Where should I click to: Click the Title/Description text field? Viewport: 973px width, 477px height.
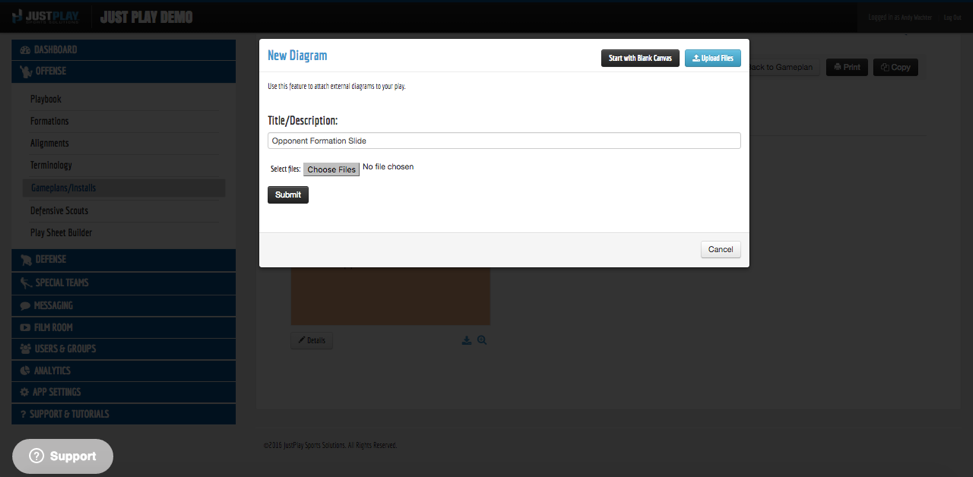click(504, 141)
